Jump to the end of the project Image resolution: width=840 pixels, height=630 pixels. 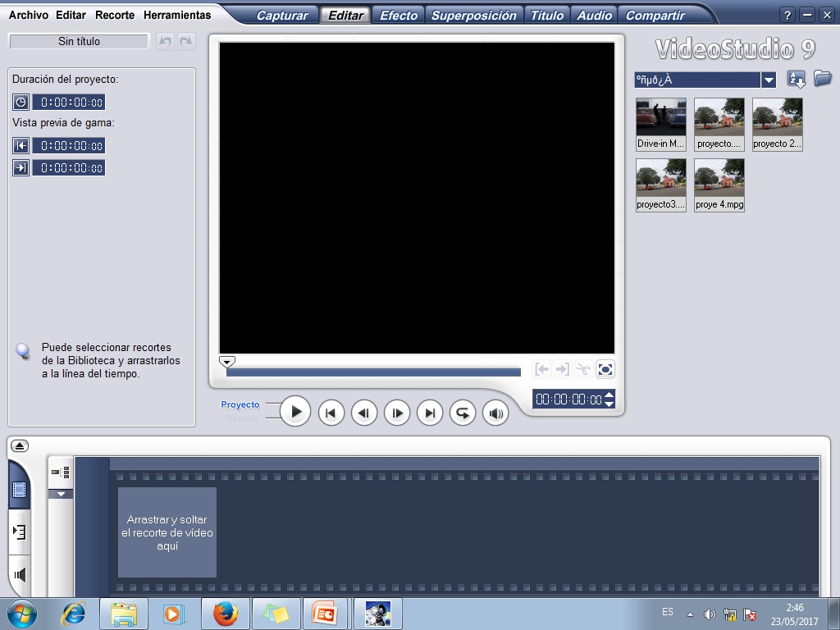tap(430, 413)
